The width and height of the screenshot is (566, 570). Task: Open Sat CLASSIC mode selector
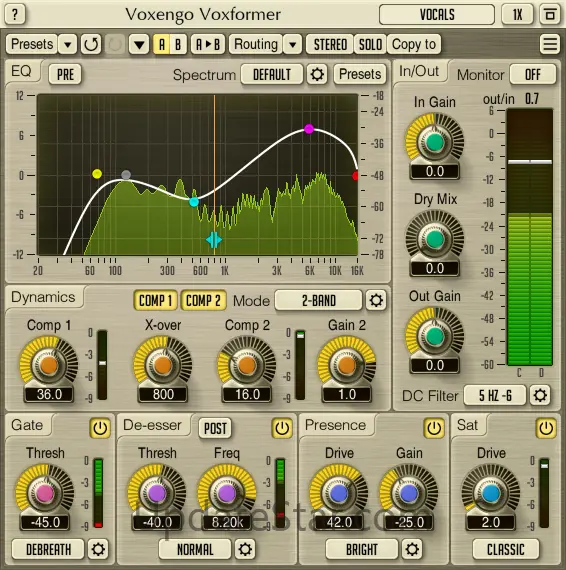pyautogui.click(x=506, y=549)
